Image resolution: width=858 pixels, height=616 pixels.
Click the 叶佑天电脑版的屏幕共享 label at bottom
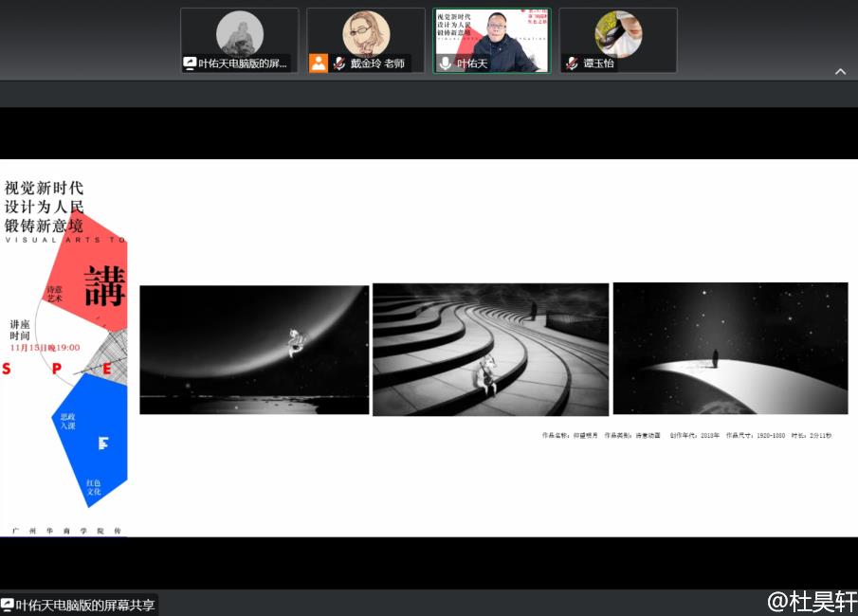point(85,605)
